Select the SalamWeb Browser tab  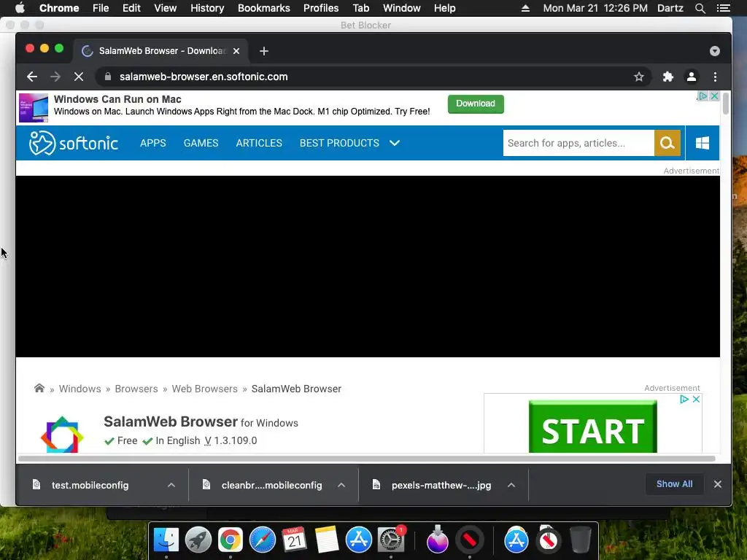pyautogui.click(x=160, y=51)
